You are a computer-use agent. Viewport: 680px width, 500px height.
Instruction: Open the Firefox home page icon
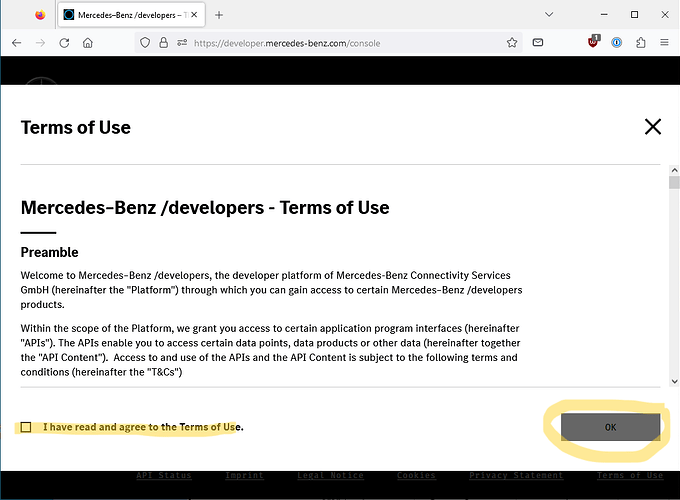coord(88,43)
